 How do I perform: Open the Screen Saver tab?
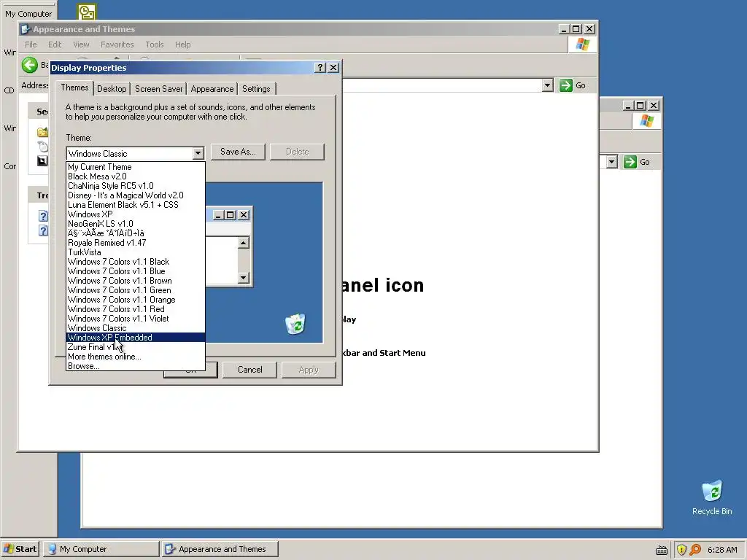point(158,89)
